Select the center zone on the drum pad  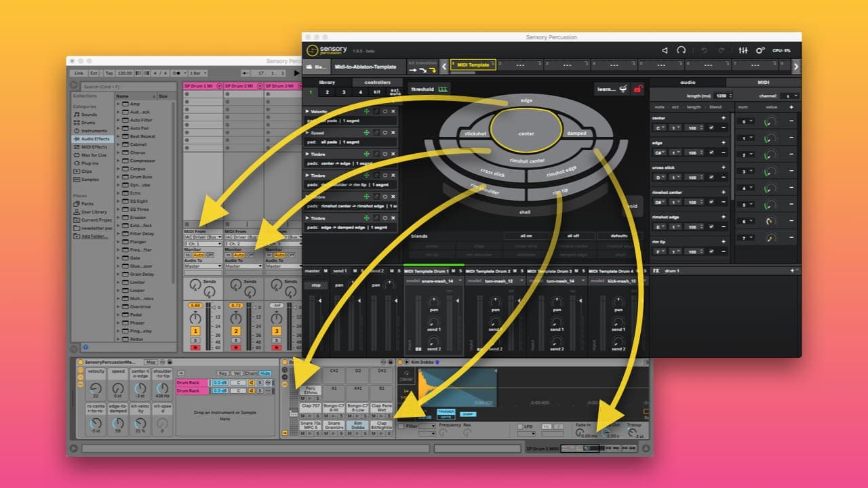pos(526,129)
